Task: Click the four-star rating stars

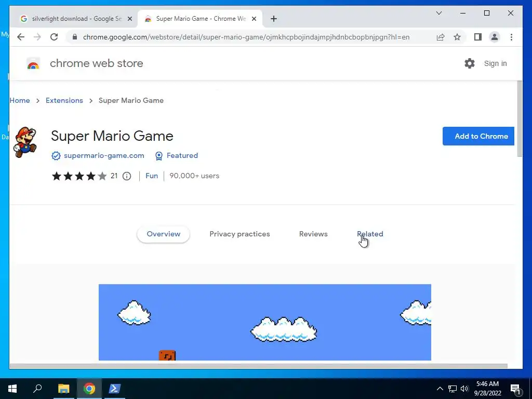Action: (x=79, y=176)
